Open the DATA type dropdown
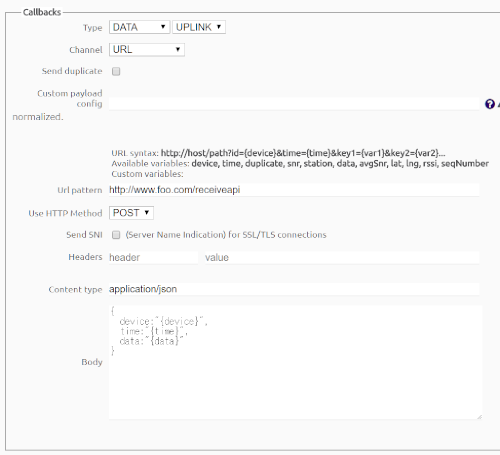 pyautogui.click(x=139, y=27)
